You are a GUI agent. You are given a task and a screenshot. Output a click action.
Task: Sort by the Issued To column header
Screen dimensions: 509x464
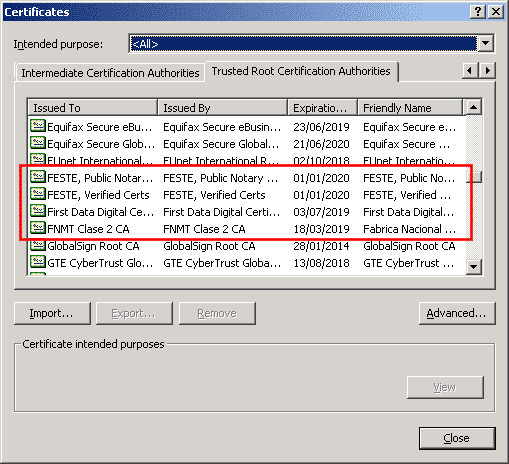(92, 108)
